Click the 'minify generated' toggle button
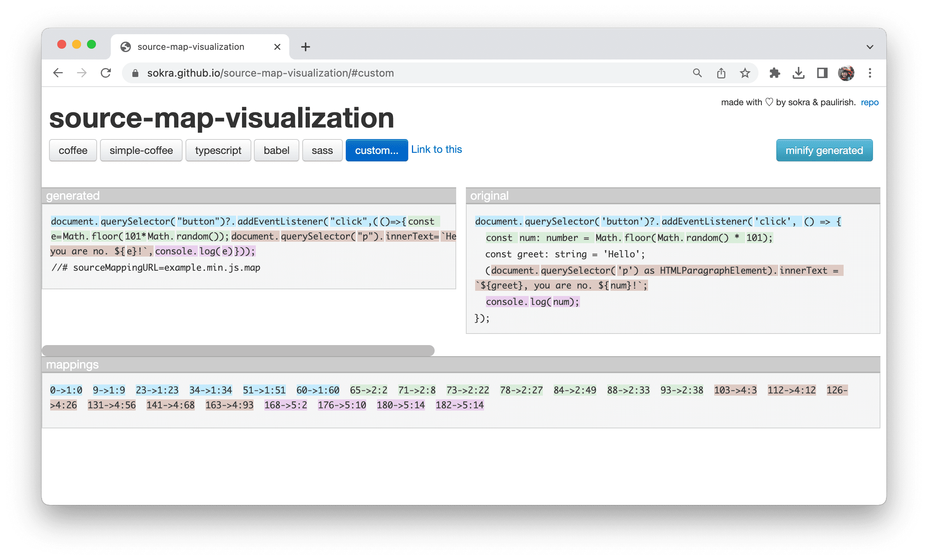The height and width of the screenshot is (560, 928). (825, 151)
